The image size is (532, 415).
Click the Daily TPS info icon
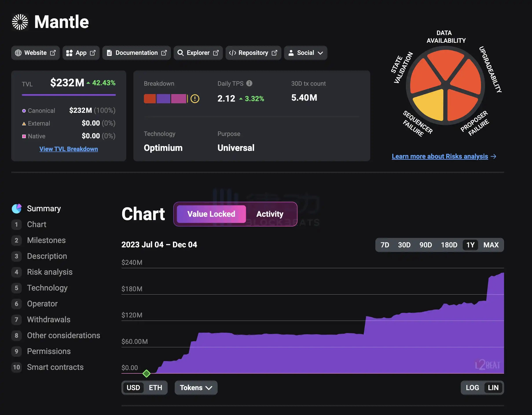pos(249,83)
